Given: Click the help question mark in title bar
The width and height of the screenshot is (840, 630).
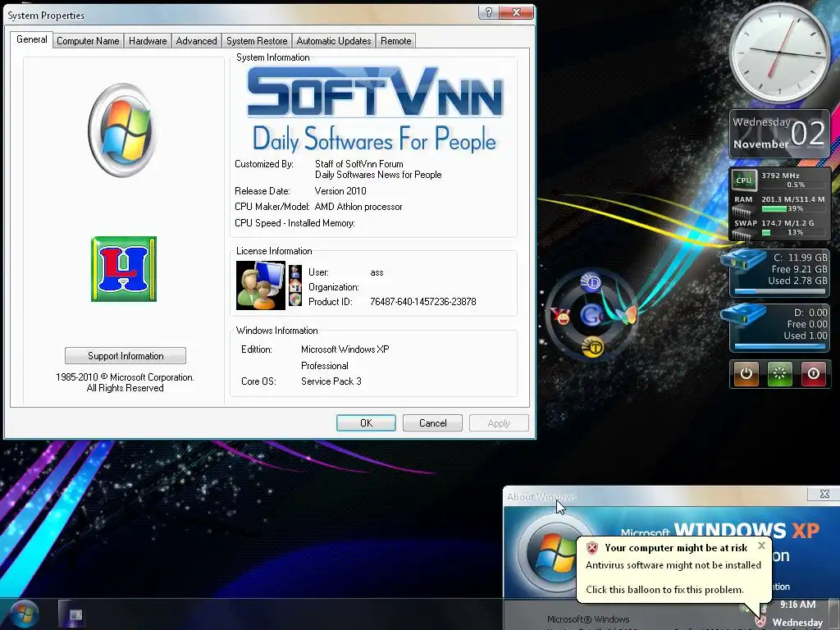Looking at the screenshot, I should click(489, 12).
